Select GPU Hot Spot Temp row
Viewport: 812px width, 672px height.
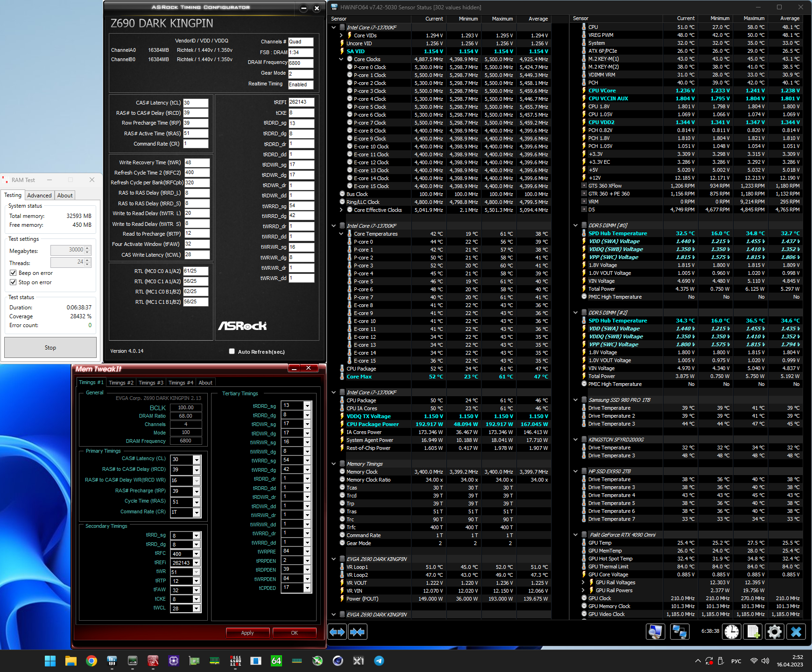(691, 559)
